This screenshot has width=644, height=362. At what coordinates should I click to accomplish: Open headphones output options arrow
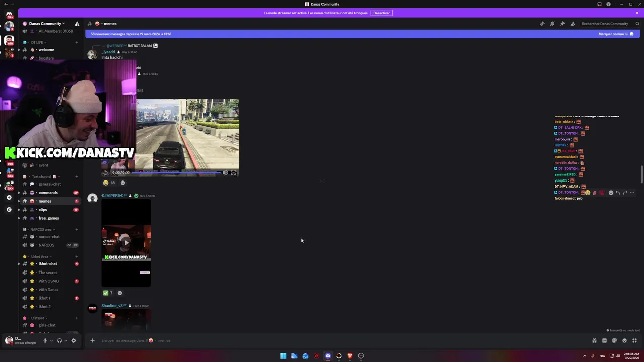coord(65,340)
